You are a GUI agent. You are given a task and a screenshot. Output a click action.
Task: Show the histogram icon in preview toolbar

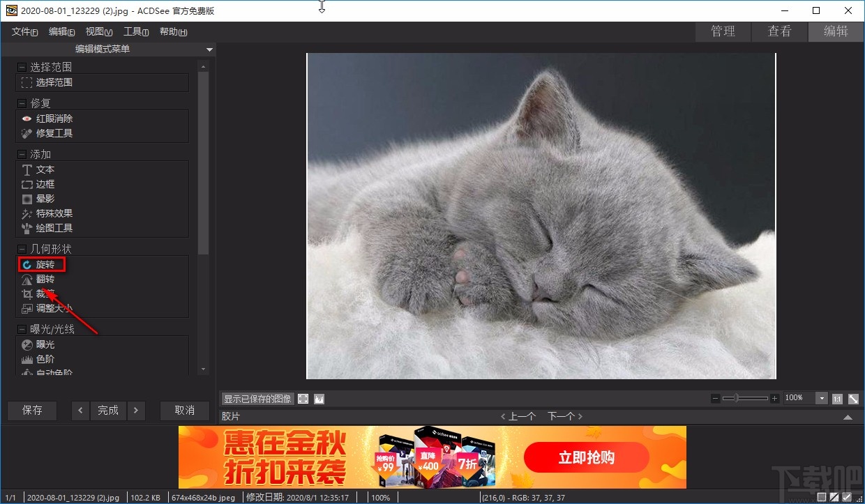(319, 399)
